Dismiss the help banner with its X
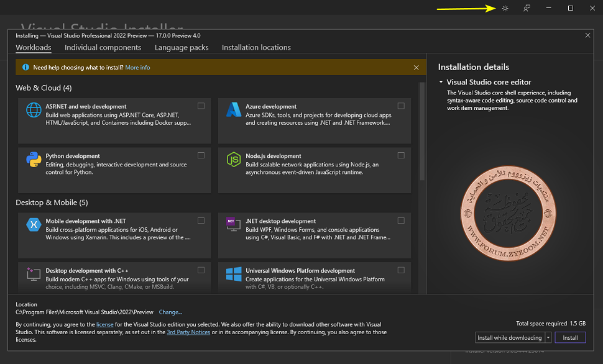The width and height of the screenshot is (603, 364). 416,68
